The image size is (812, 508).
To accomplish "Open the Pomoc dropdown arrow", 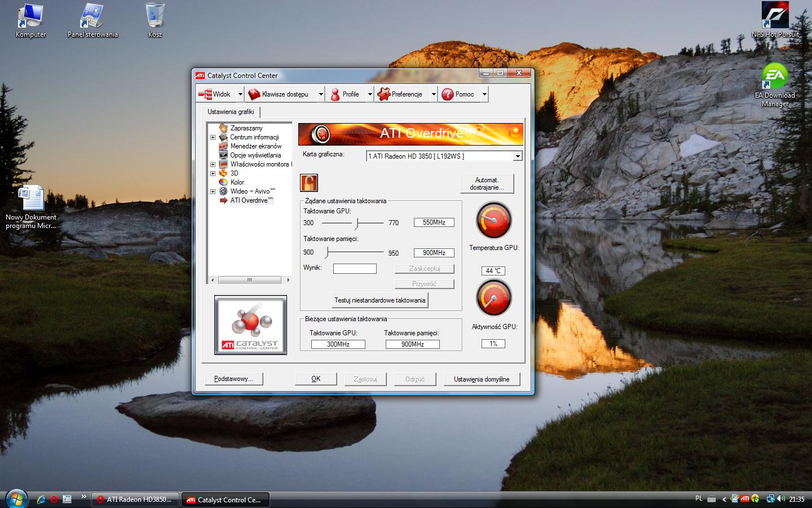I will coord(484,94).
